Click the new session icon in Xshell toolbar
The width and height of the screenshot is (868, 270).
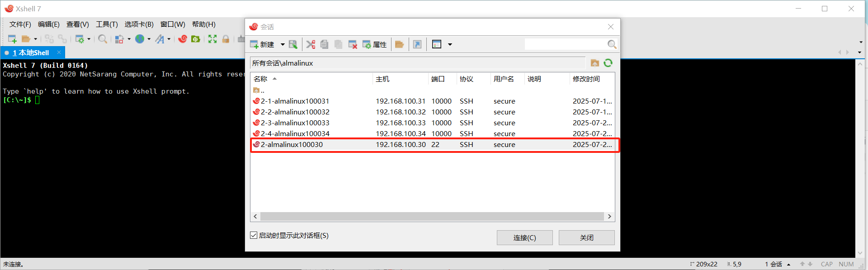coord(12,39)
